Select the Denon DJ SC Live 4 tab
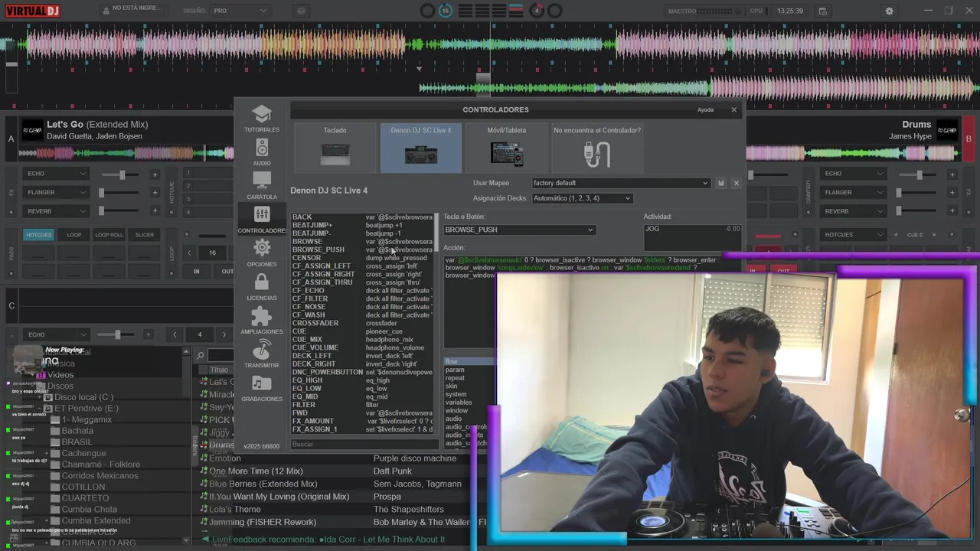This screenshot has height=551, width=980. coord(421,148)
